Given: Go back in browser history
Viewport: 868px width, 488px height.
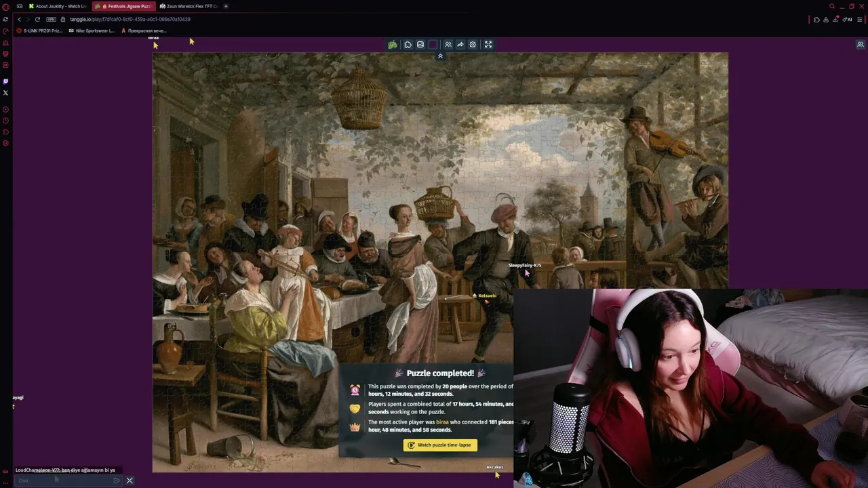Looking at the screenshot, I should (19, 20).
